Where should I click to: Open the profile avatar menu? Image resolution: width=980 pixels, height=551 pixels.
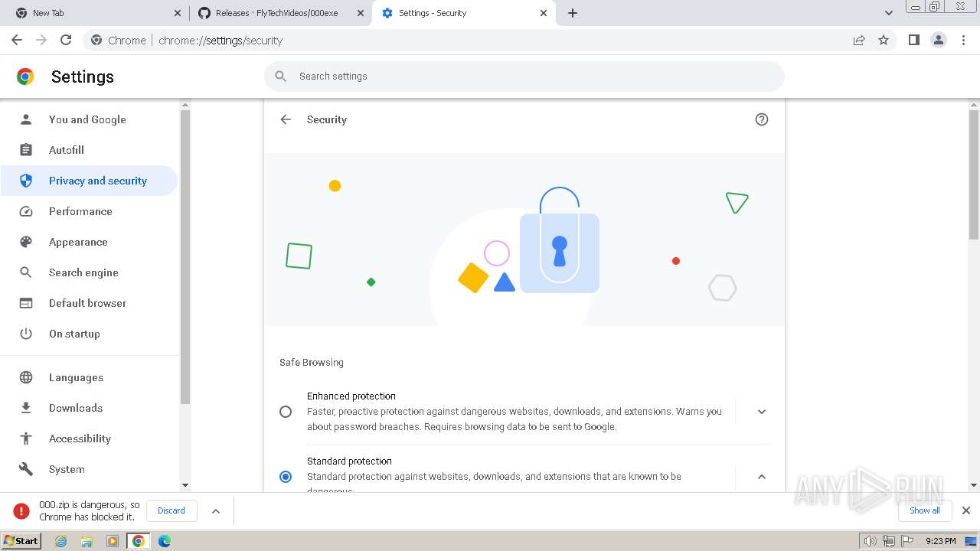point(939,40)
